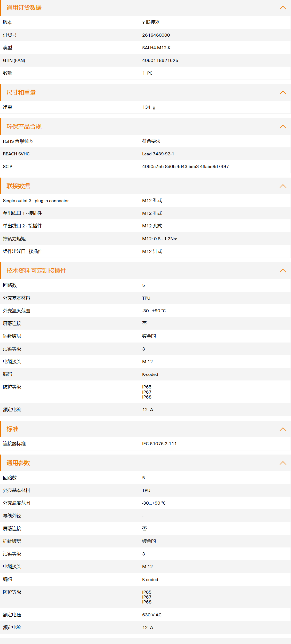This screenshot has width=291, height=644.
Task: Click the 环保产品合规 section heading
Action: point(24,127)
